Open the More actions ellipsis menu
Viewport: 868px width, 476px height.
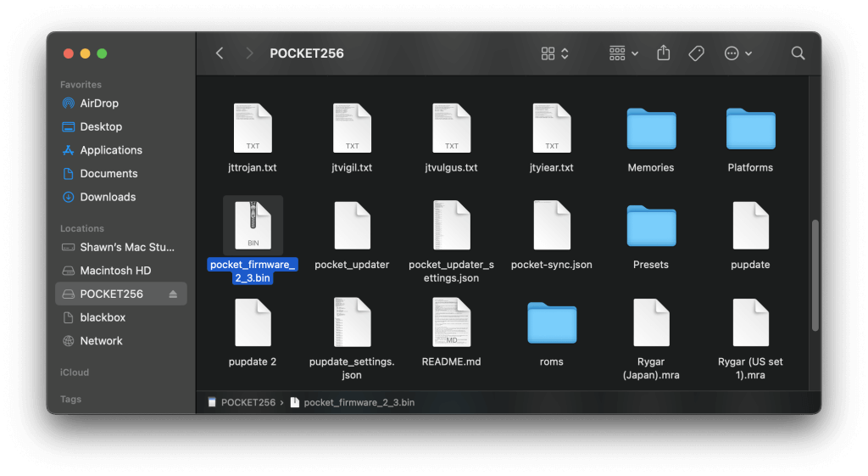[737, 53]
